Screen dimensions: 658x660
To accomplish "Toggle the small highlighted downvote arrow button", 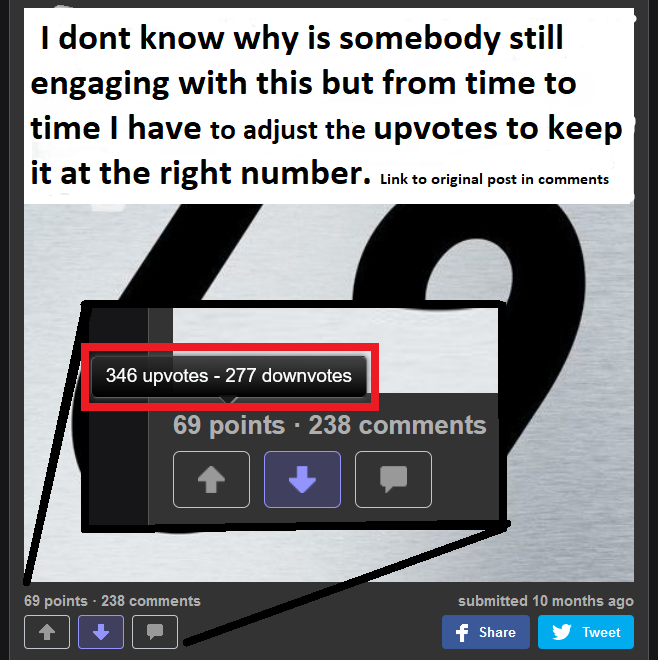I will [101, 632].
